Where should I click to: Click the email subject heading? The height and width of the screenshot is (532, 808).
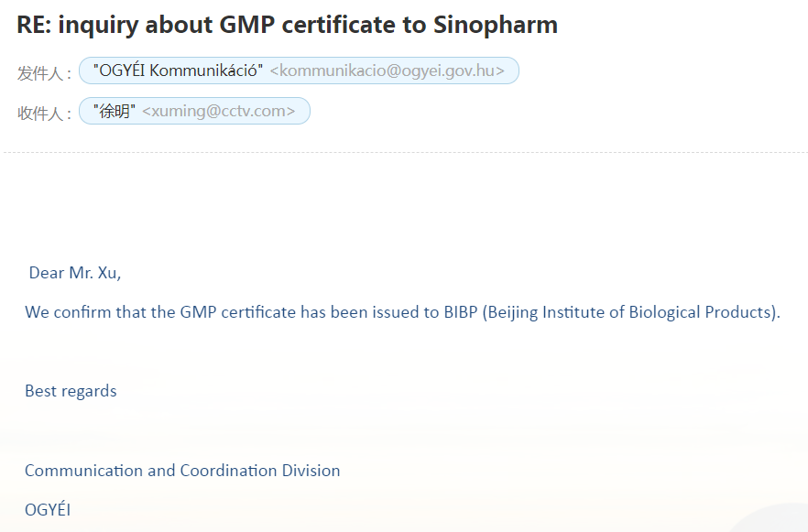pos(287,25)
